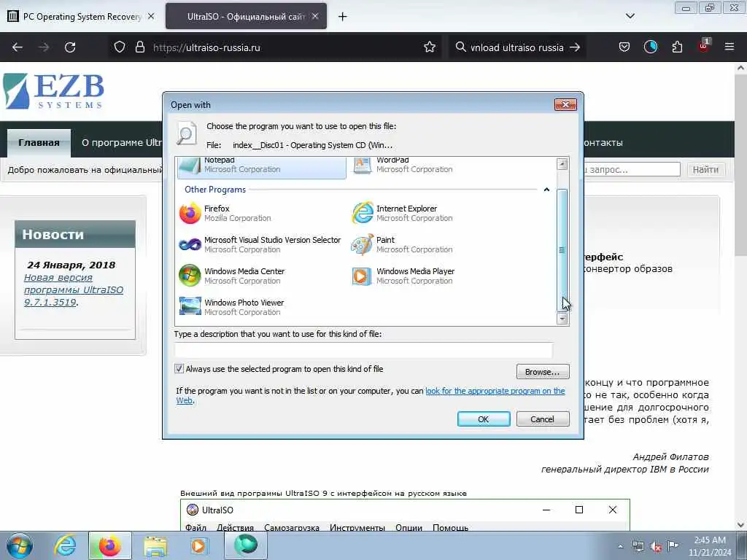Open О программе UltraISO menu item
Viewport: 747px width, 560px height.
(122, 142)
